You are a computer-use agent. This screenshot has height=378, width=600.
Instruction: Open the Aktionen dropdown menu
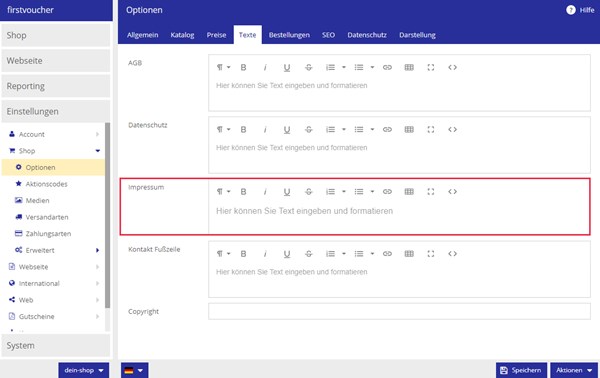tap(574, 370)
